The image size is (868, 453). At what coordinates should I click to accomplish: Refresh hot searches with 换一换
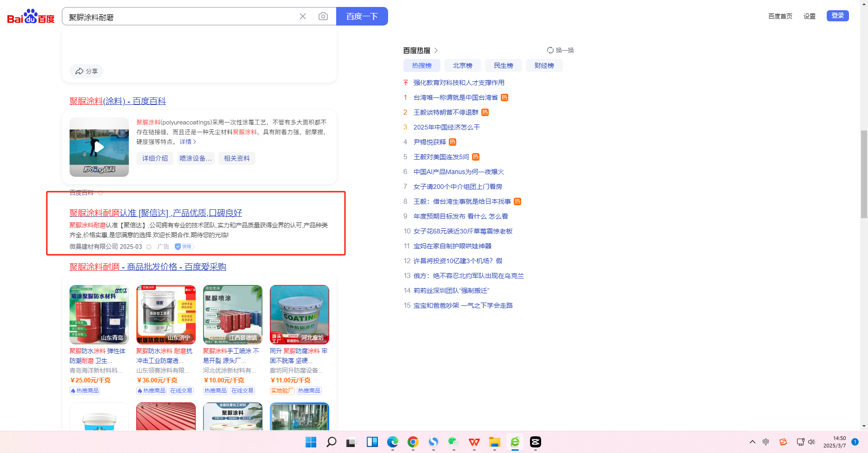pyautogui.click(x=560, y=50)
